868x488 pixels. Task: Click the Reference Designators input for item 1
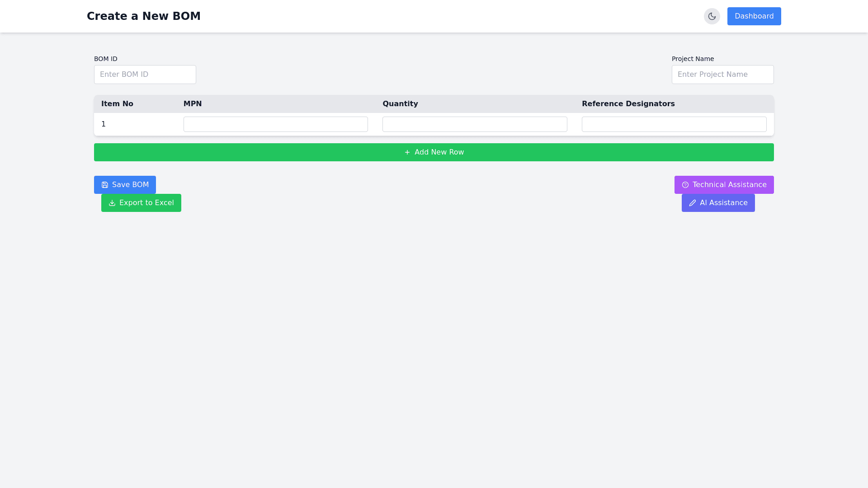pos(674,124)
